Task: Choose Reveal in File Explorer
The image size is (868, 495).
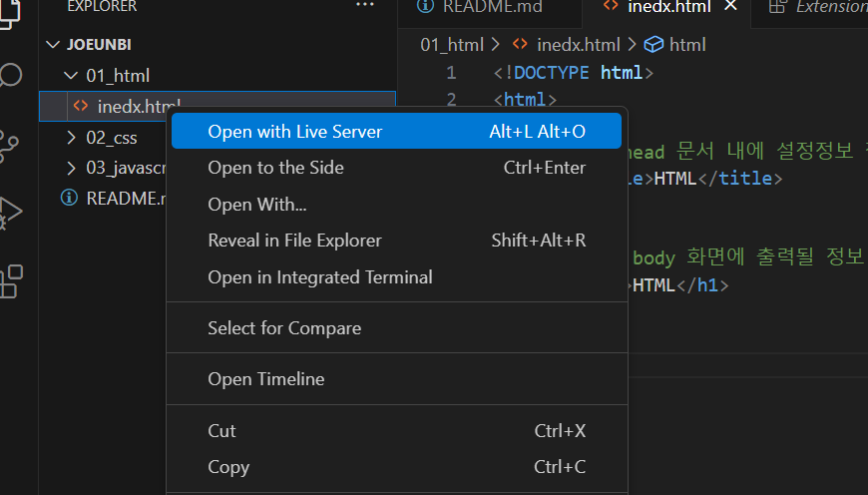Action: (294, 241)
